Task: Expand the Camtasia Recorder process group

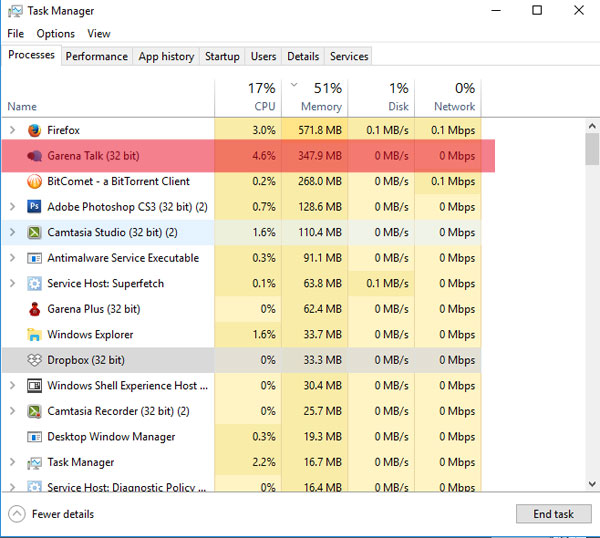Action: pos(12,411)
